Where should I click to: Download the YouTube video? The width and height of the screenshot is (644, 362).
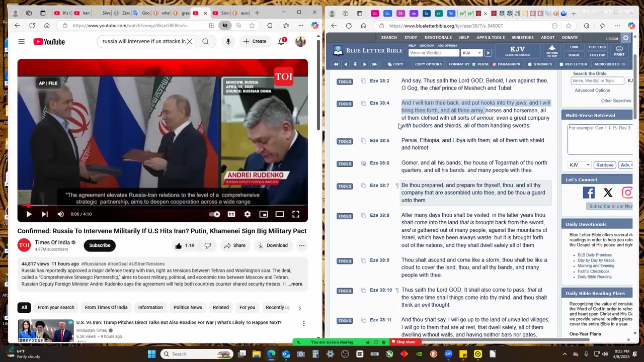[x=273, y=245]
